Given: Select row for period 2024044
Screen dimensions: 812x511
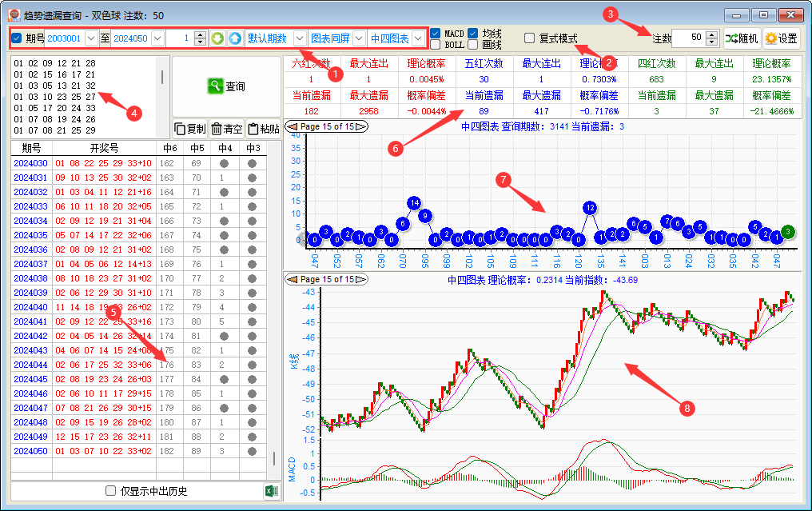Looking at the screenshot, I should point(139,365).
